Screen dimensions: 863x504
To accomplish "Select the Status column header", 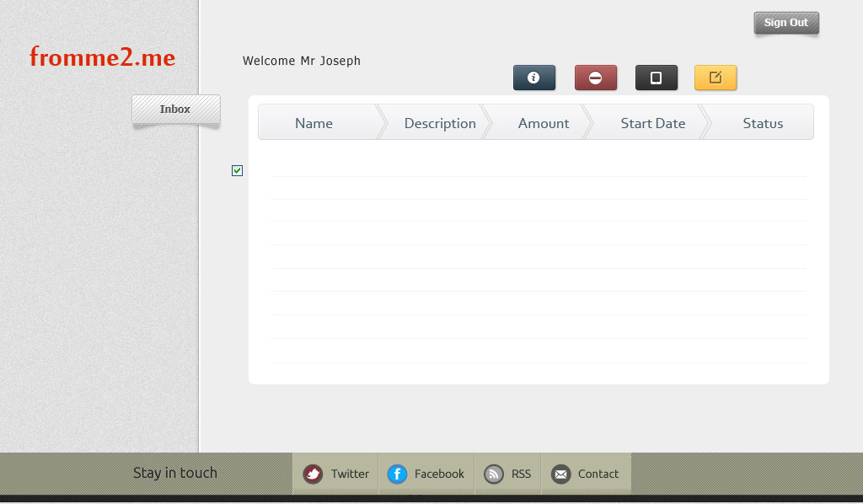I will pos(763,123).
